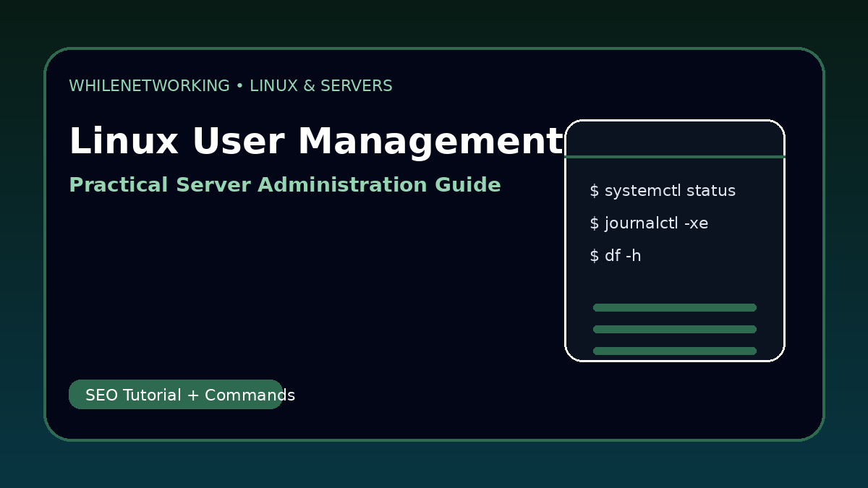The height and width of the screenshot is (488, 868).
Task: Click the 'Linux User Management' headline
Action: 316,141
